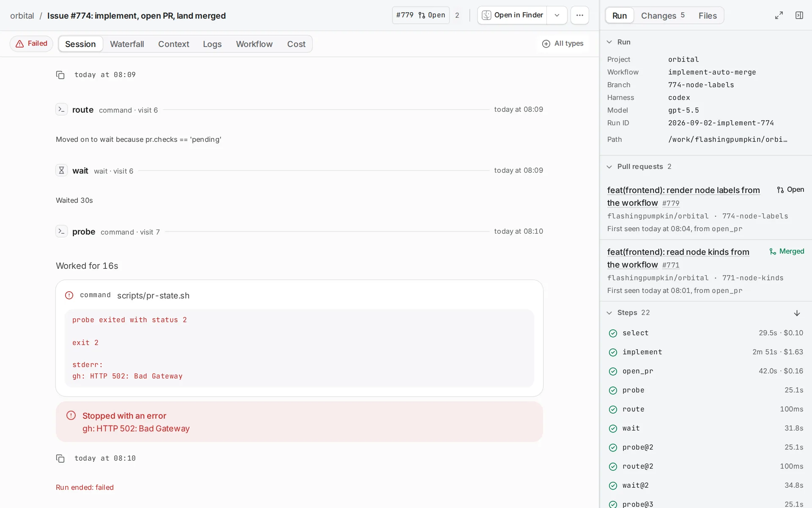
Task: Click the hourglass icon of the wait step
Action: pos(61,171)
